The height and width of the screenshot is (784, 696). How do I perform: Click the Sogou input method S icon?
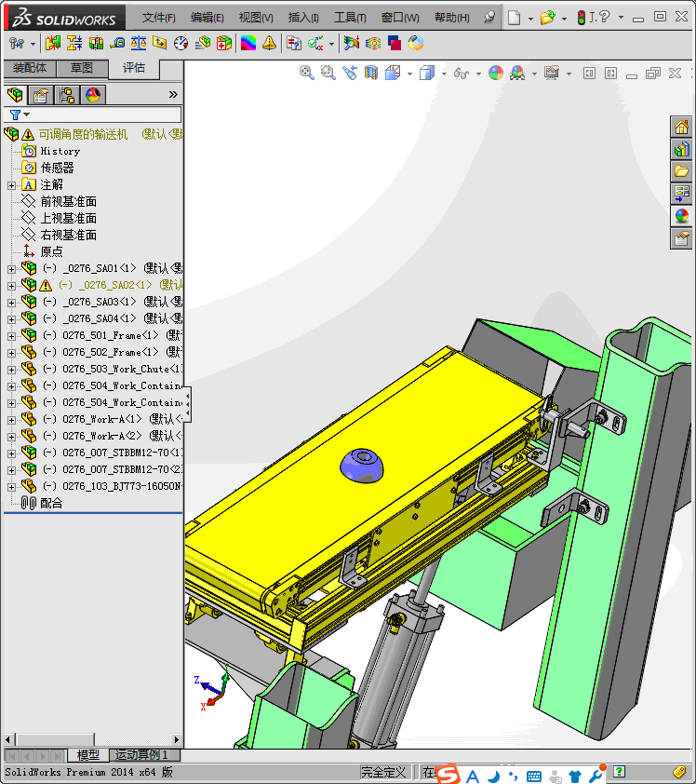pyautogui.click(x=448, y=775)
